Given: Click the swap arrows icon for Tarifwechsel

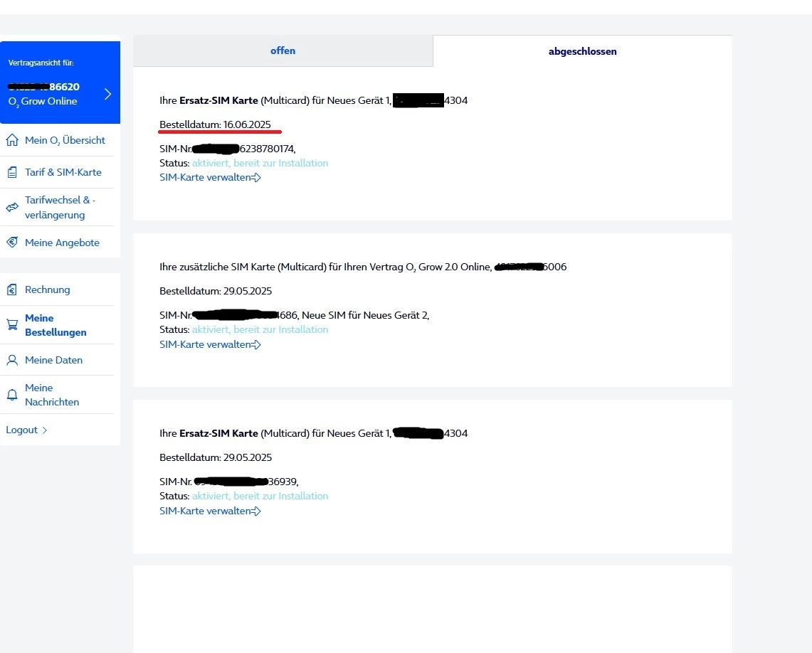Looking at the screenshot, I should 12,208.
